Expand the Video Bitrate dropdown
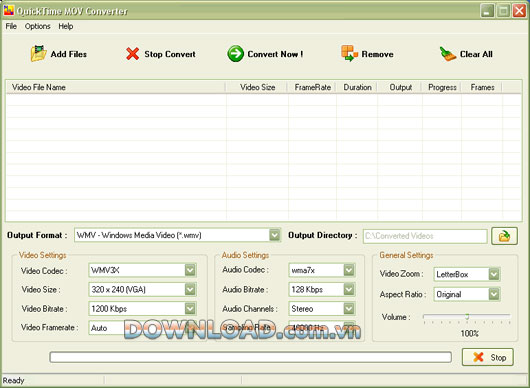This screenshot has width=530, height=388. (190, 309)
